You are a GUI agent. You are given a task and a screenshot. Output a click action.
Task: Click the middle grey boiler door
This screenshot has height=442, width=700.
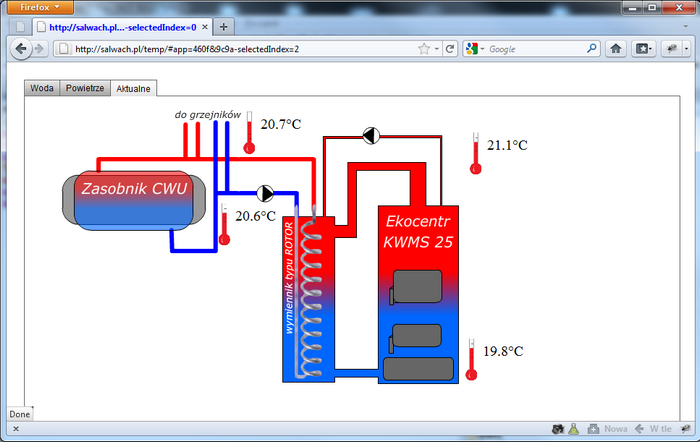[x=416, y=336]
